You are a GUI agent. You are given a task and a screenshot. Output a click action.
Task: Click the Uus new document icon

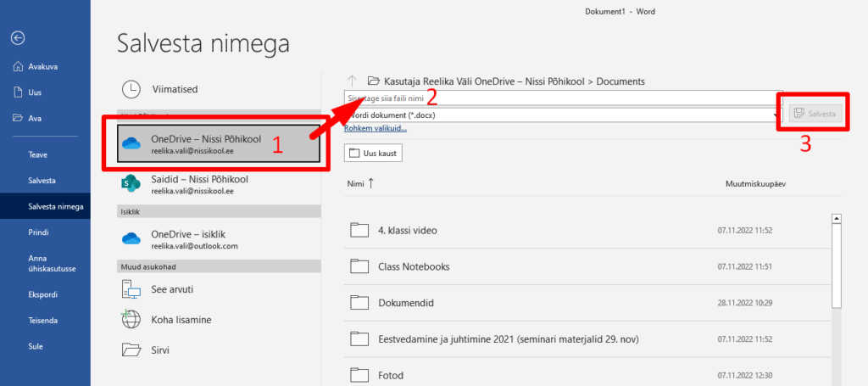pyautogui.click(x=18, y=92)
